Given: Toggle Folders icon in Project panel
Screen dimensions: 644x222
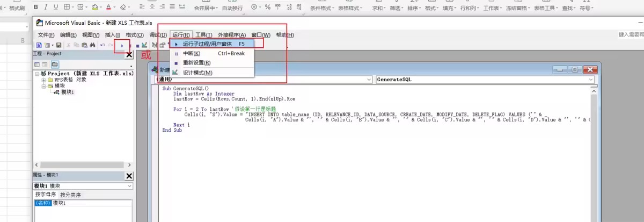Looking at the screenshot, I should tap(55, 64).
